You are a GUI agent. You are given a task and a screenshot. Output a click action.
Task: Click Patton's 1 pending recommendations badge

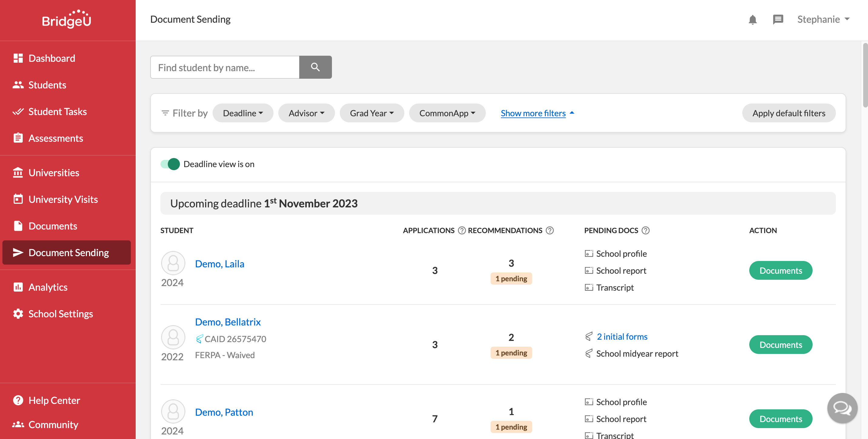coord(511,427)
